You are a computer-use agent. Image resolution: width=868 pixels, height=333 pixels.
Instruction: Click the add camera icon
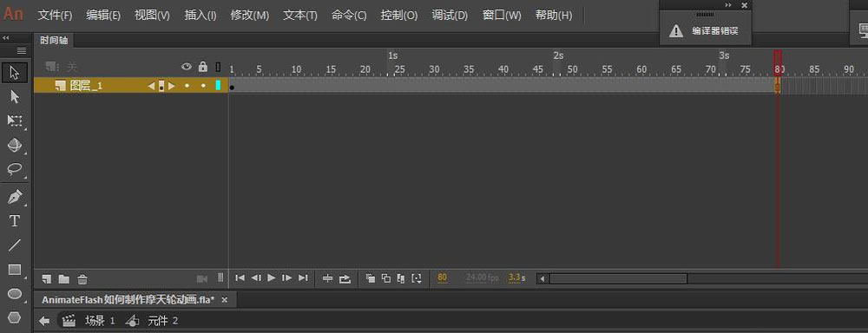202,278
